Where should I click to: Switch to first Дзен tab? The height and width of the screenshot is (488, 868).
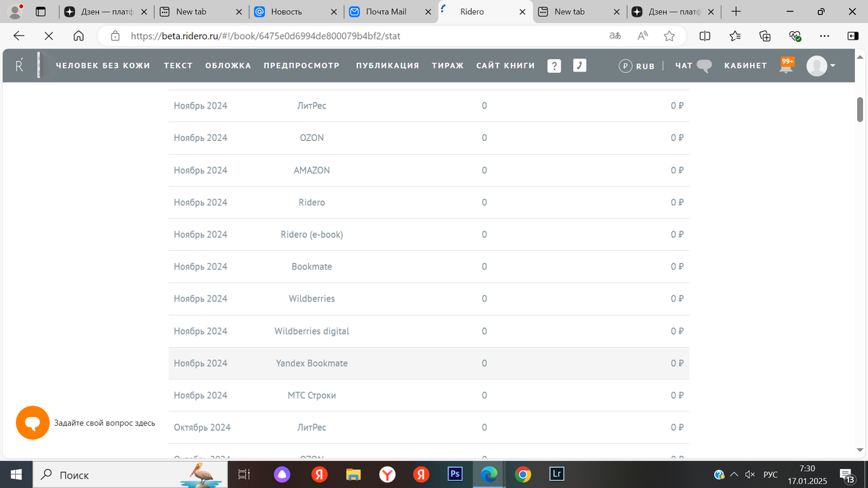coord(107,12)
